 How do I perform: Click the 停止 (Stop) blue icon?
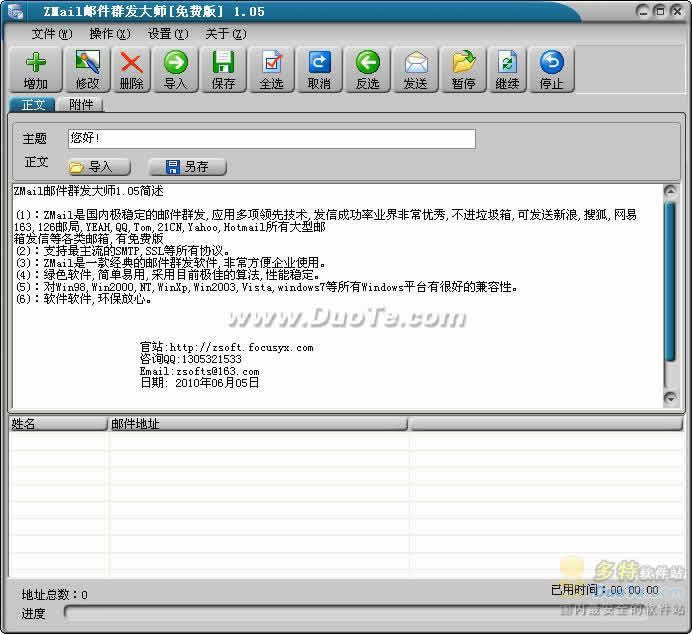pos(552,62)
